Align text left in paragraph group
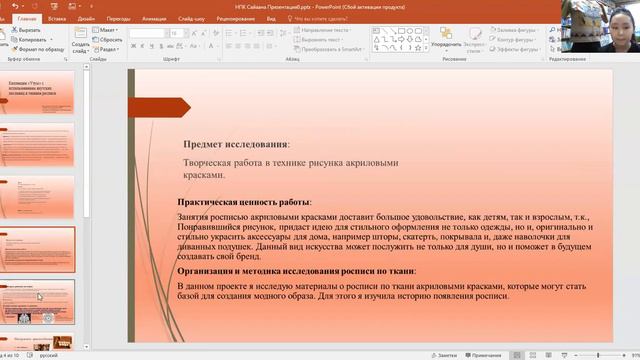Image resolution: width=640 pixels, height=360 pixels. 229,46
